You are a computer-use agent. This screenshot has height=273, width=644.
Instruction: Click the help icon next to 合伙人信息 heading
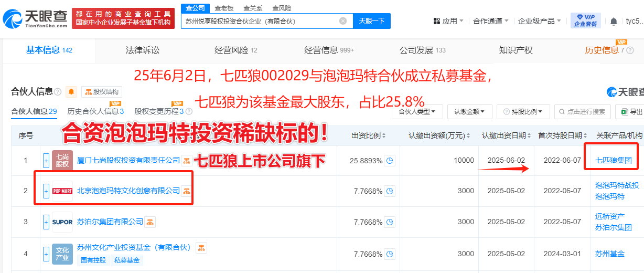[58, 92]
